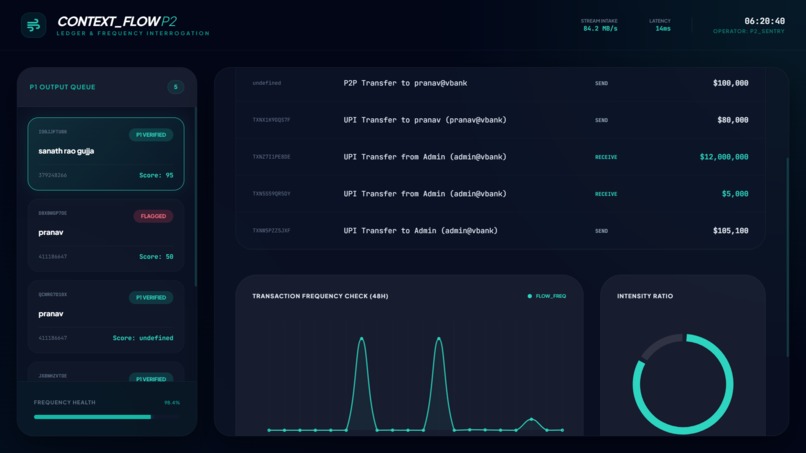Screen dimensions: 806x453
Task: Click the red FLAGGED badge
Action: 153,216
